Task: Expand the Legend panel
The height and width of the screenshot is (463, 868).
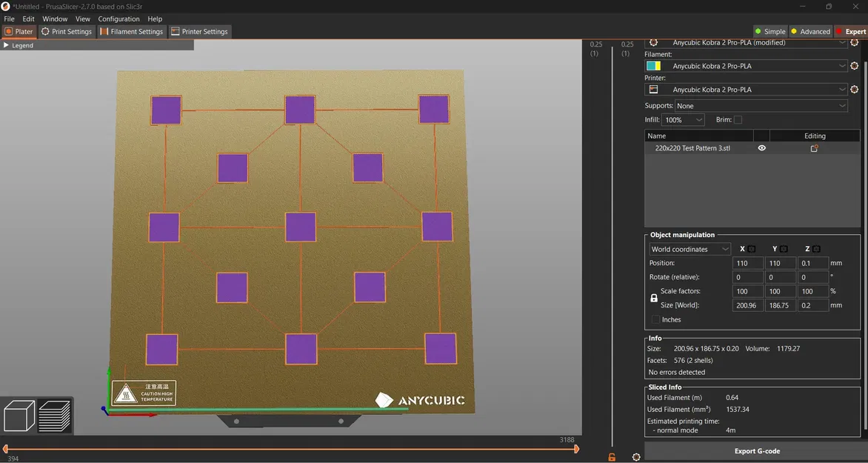Action: point(7,45)
